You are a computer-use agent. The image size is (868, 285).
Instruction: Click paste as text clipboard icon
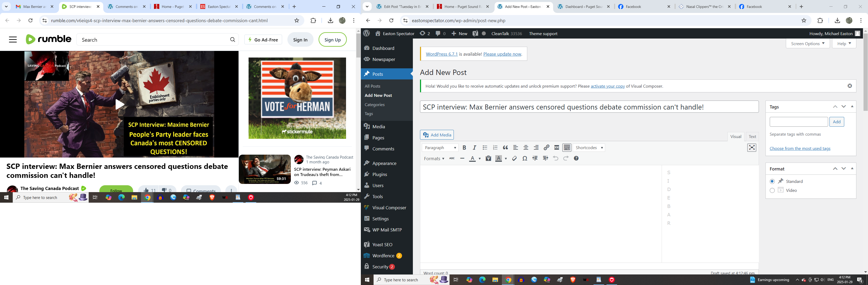[488, 159]
